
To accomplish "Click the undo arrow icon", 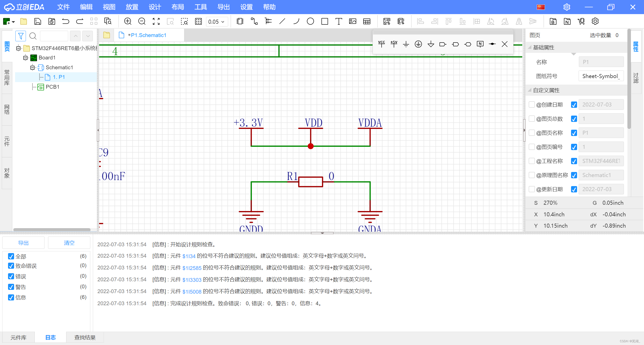I will click(66, 21).
